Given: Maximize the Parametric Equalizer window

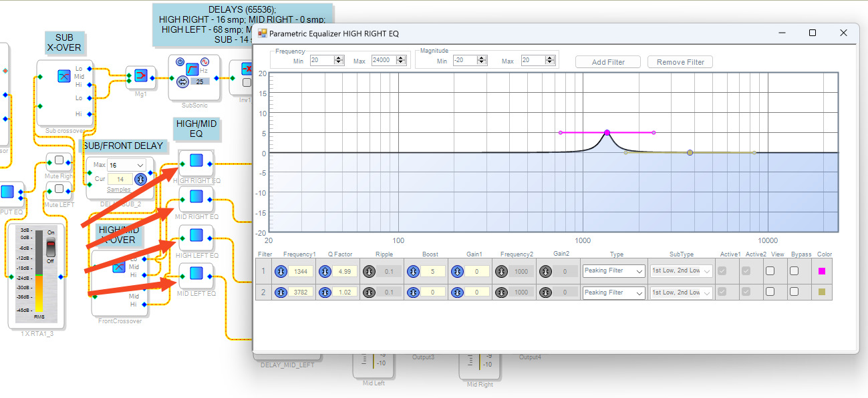Looking at the screenshot, I should click(x=813, y=33).
